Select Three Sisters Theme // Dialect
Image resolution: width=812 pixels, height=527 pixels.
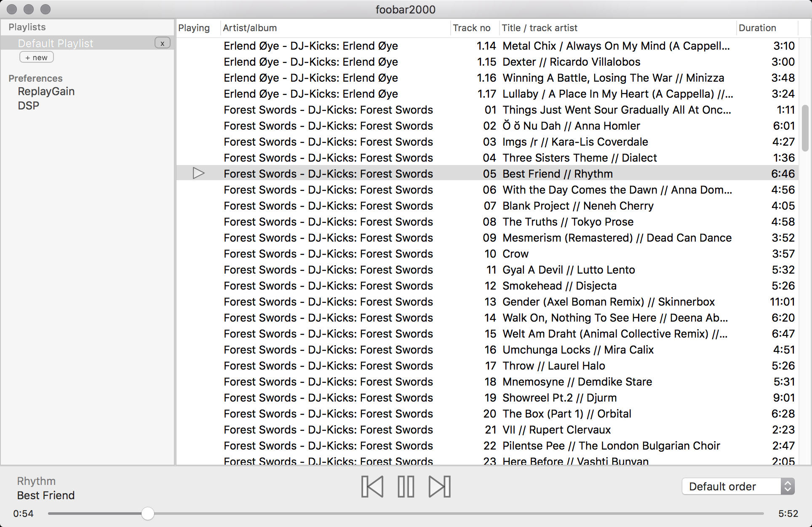487,157
